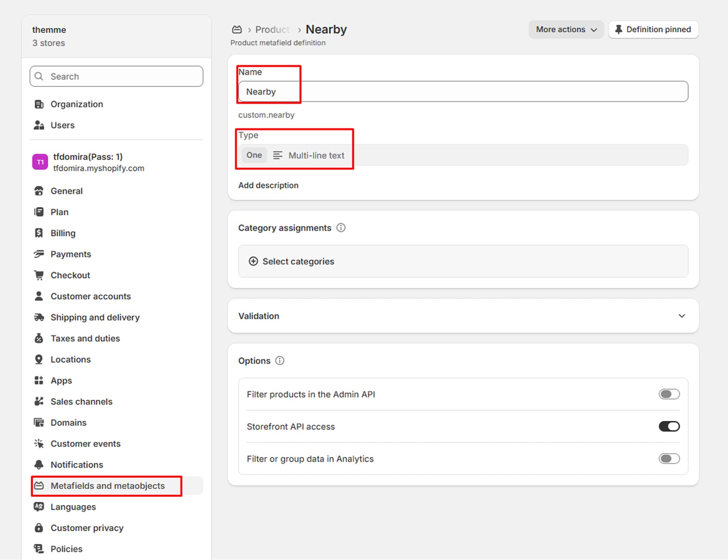Click the metafields breadcrumb icon

237,30
